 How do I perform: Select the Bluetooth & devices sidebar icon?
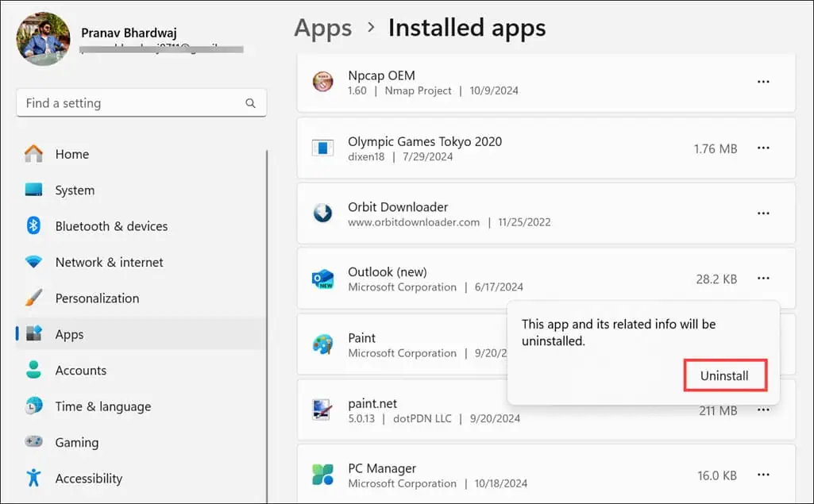click(x=31, y=226)
